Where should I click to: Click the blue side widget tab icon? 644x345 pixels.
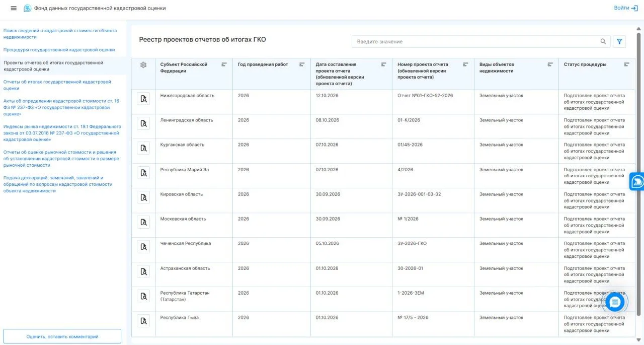(637, 181)
